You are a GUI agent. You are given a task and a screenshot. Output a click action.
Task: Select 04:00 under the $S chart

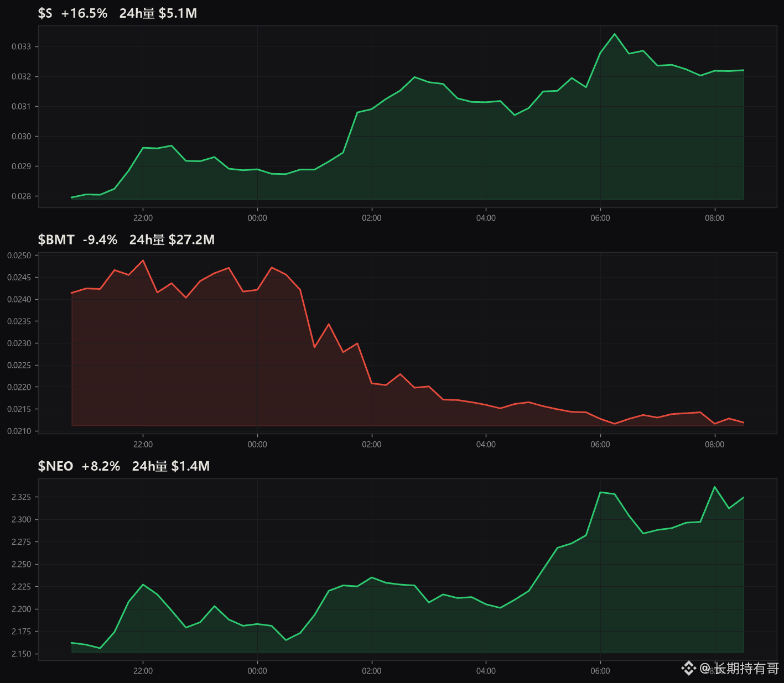pyautogui.click(x=486, y=218)
